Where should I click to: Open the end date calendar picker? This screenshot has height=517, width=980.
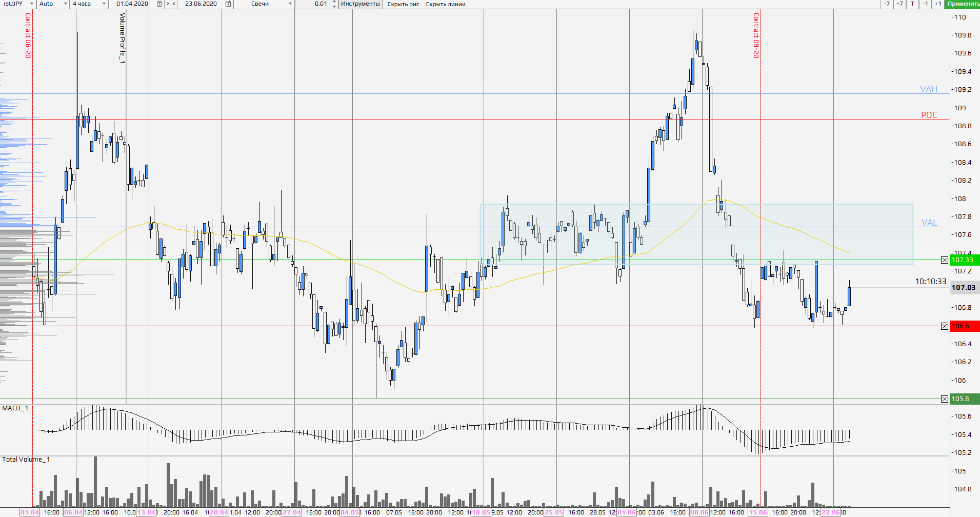coord(228,4)
